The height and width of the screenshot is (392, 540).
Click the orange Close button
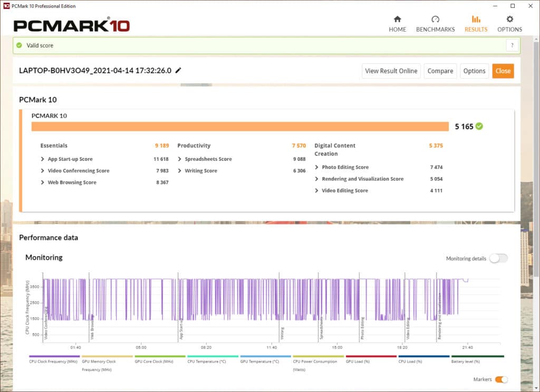[x=503, y=71]
